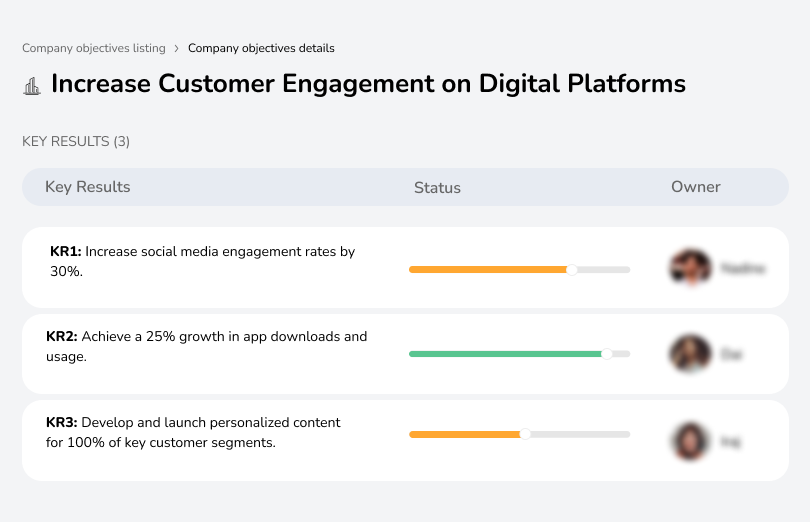
Task: Click the KR2 owner avatar photo
Action: [x=690, y=354]
